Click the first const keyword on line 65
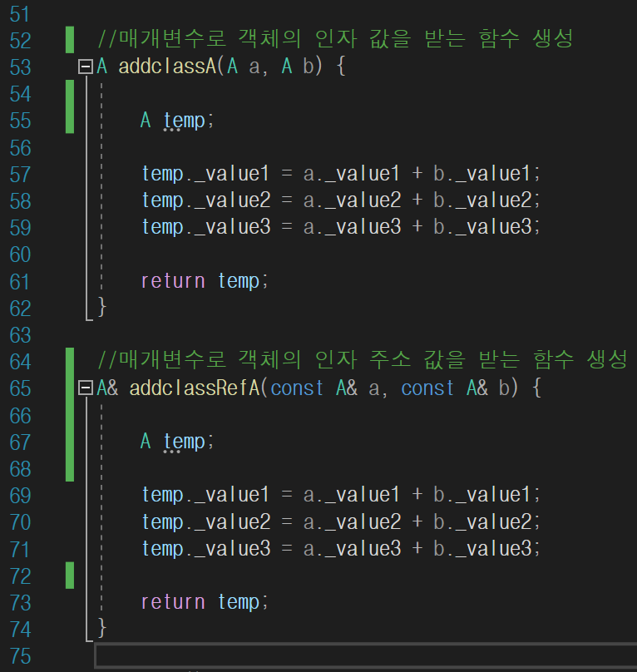The height and width of the screenshot is (672, 637). click(x=297, y=388)
